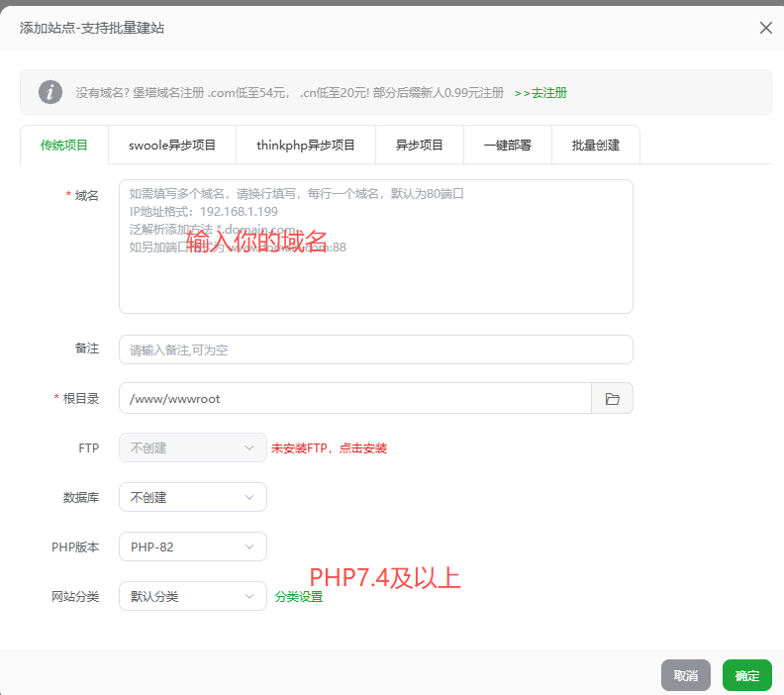Expand the FTP dropdown
Viewport: 784px width, 695px height.
(192, 447)
